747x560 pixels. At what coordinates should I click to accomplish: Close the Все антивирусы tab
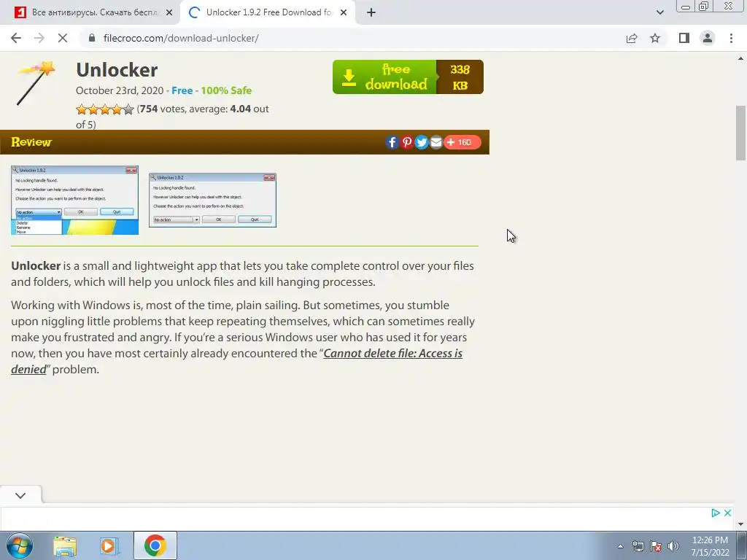pos(169,13)
